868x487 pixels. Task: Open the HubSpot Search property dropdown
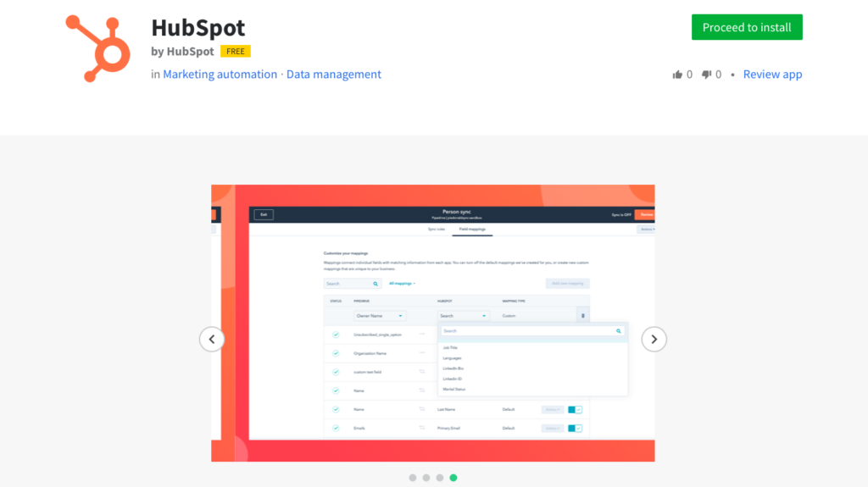point(463,316)
